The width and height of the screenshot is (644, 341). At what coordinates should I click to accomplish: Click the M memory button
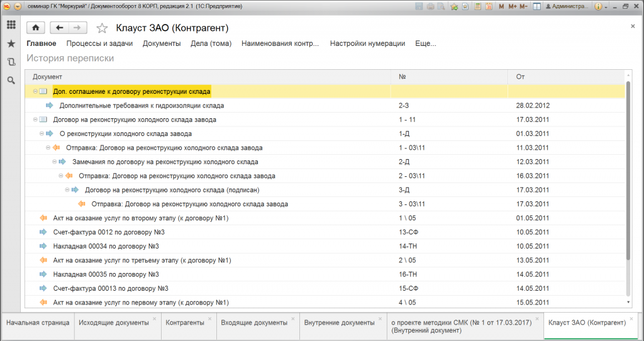pos(501,6)
